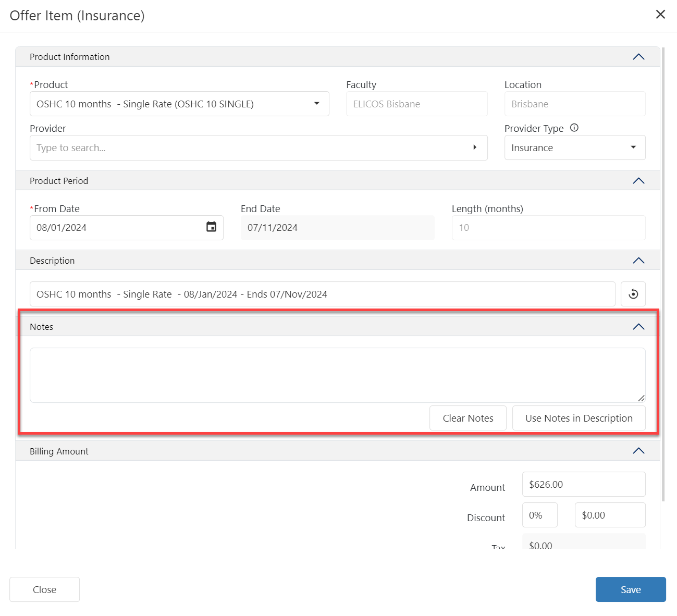The height and width of the screenshot is (616, 677).
Task: Expand the Provider search arrow
Action: tap(475, 147)
